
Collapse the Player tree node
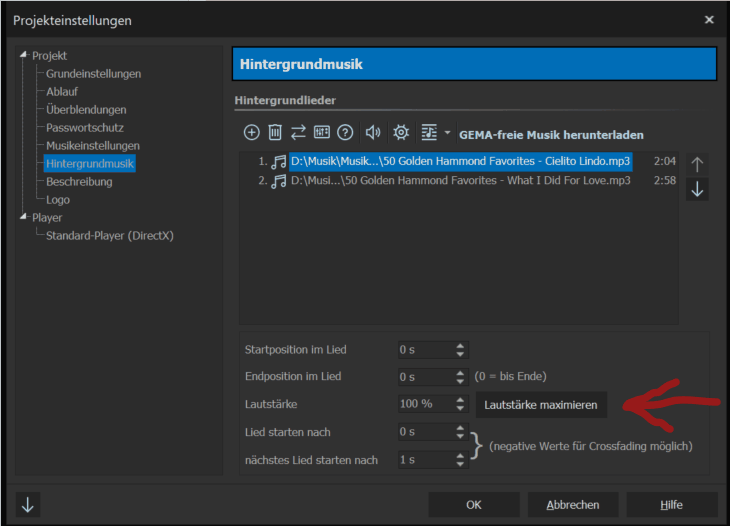click(x=24, y=218)
